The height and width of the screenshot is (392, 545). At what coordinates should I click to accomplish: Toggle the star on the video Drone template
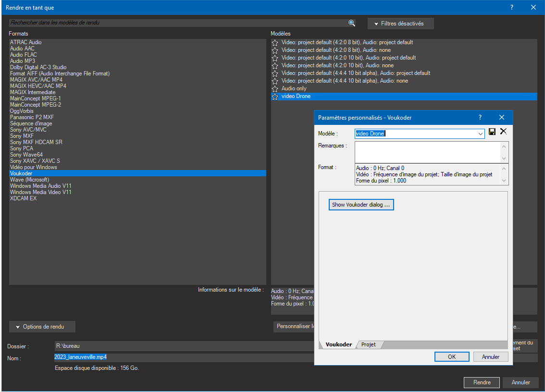275,96
